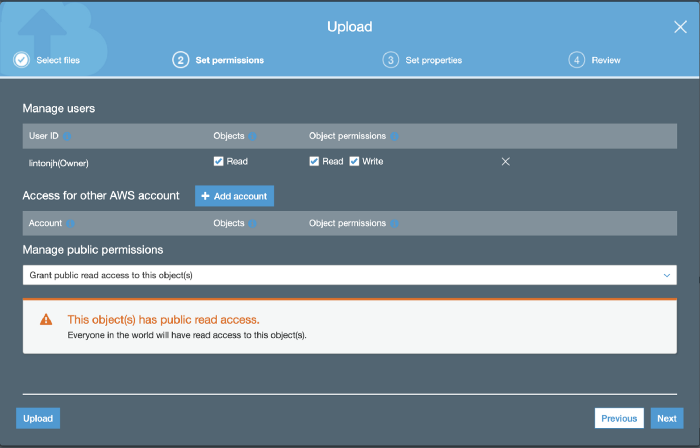Click the 'Everyone in the world' warning text
The width and height of the screenshot is (700, 448).
coord(187,335)
